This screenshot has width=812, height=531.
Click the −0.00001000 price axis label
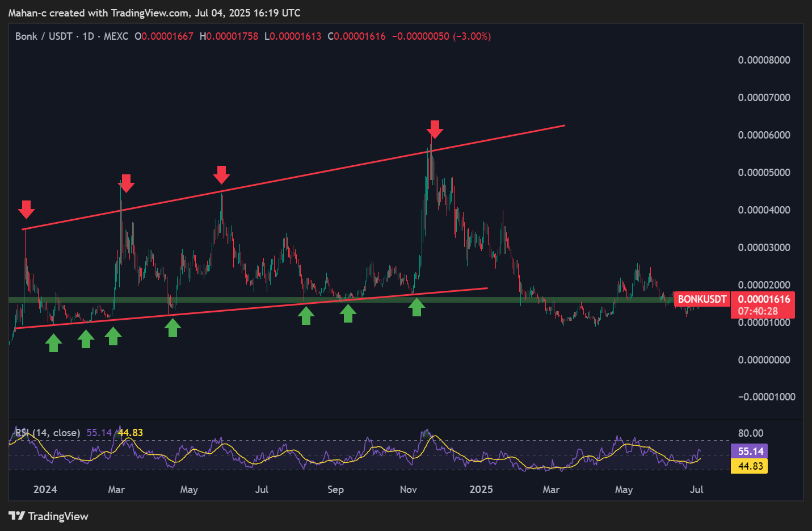point(766,397)
